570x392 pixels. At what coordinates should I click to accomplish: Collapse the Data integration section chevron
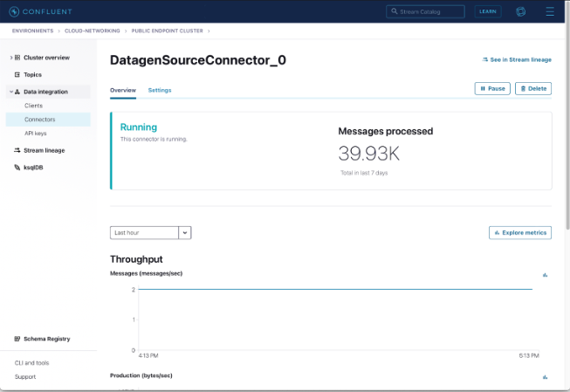click(11, 92)
